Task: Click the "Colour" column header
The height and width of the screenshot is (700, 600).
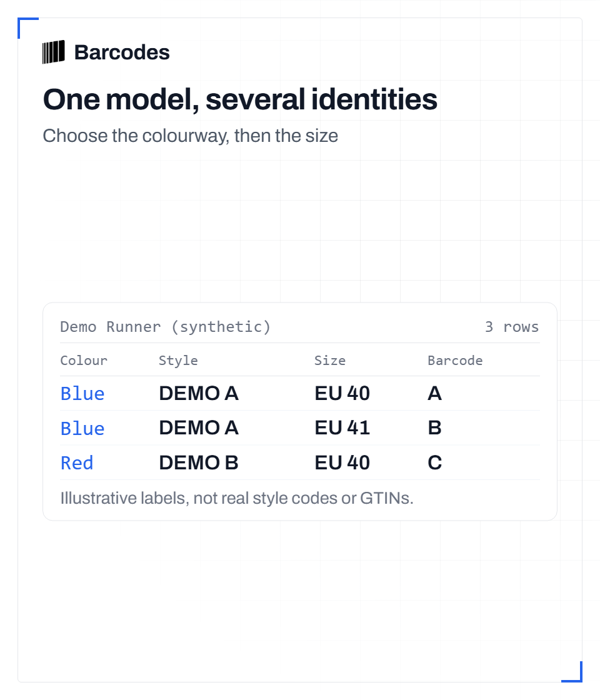Action: (x=84, y=360)
